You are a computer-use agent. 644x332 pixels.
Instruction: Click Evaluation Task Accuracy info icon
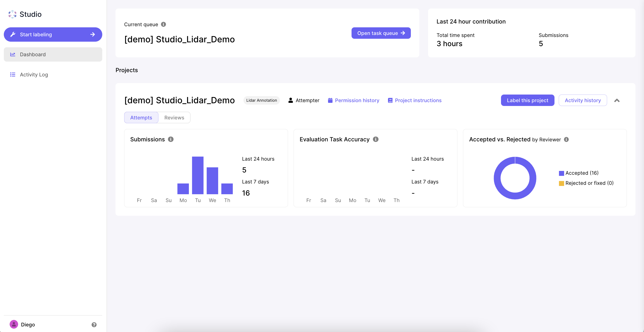pyautogui.click(x=375, y=139)
